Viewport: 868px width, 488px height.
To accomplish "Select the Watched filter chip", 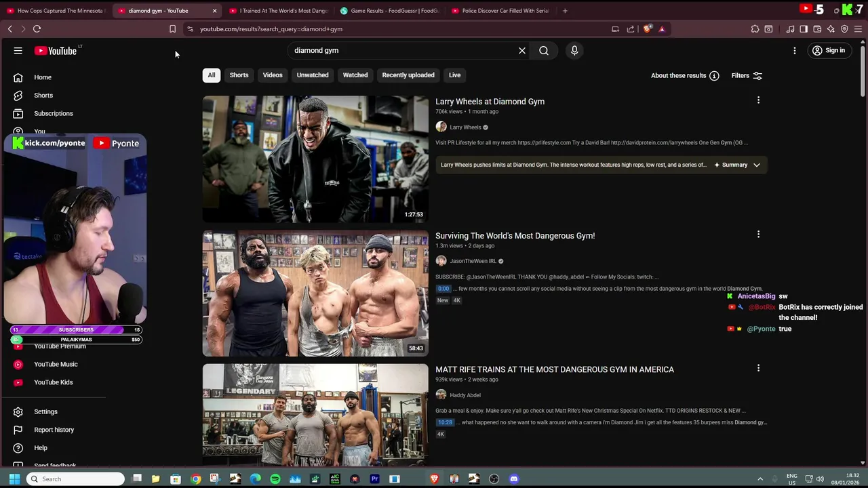I will point(355,75).
